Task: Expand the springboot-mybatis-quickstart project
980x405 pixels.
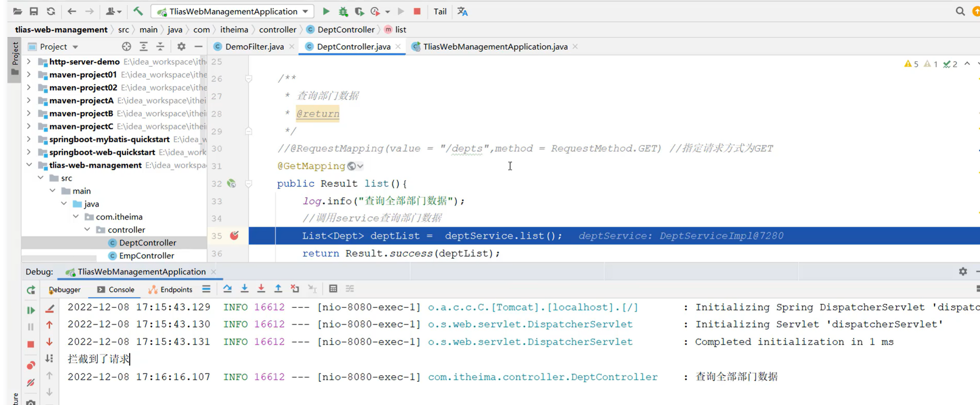Action: tap(29, 139)
